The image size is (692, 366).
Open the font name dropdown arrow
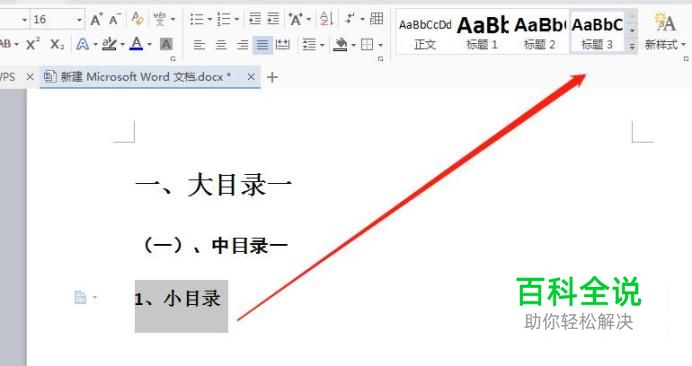click(24, 20)
